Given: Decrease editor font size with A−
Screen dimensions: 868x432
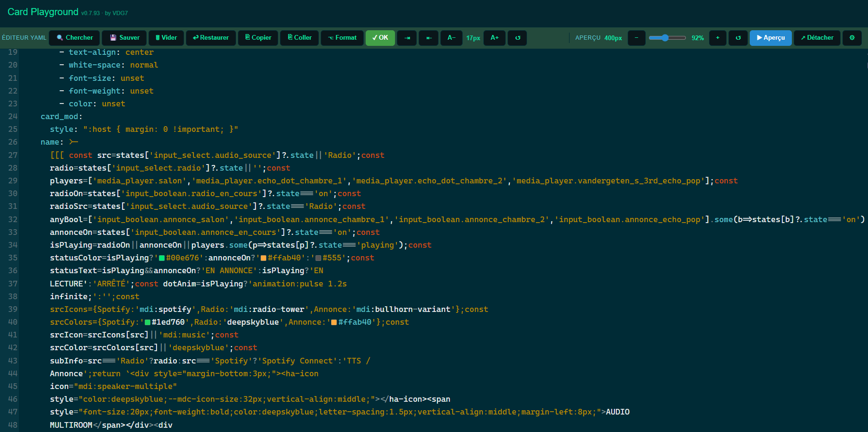Looking at the screenshot, I should point(451,38).
